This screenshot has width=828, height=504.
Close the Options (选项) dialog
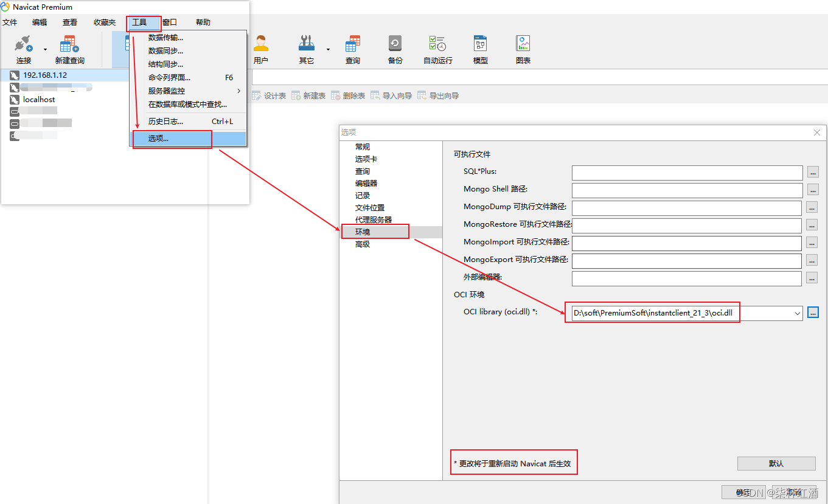(x=817, y=133)
